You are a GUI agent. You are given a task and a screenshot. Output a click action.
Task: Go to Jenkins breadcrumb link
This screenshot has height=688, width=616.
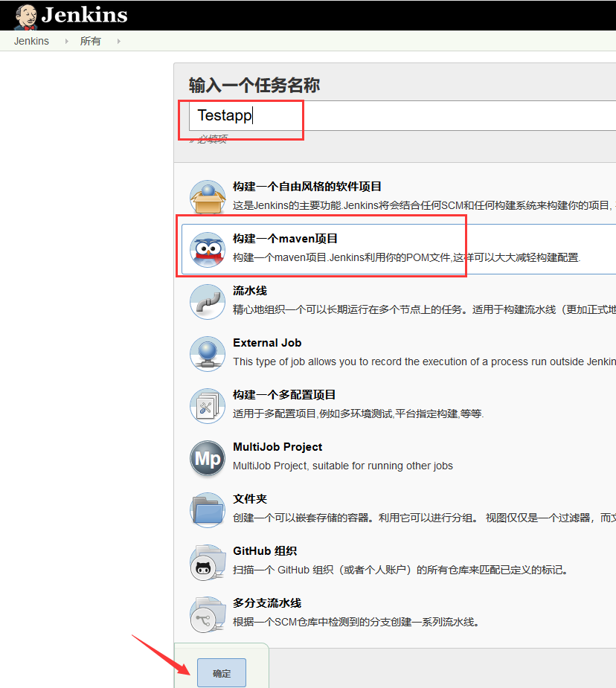click(x=31, y=41)
